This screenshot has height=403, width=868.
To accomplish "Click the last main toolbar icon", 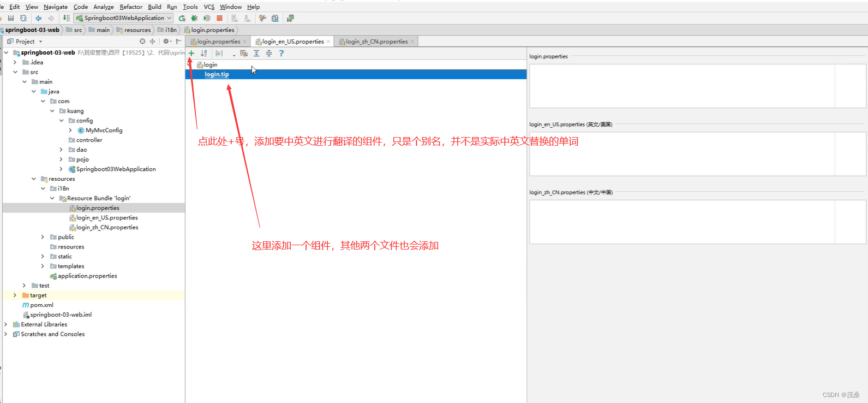I will [x=290, y=18].
